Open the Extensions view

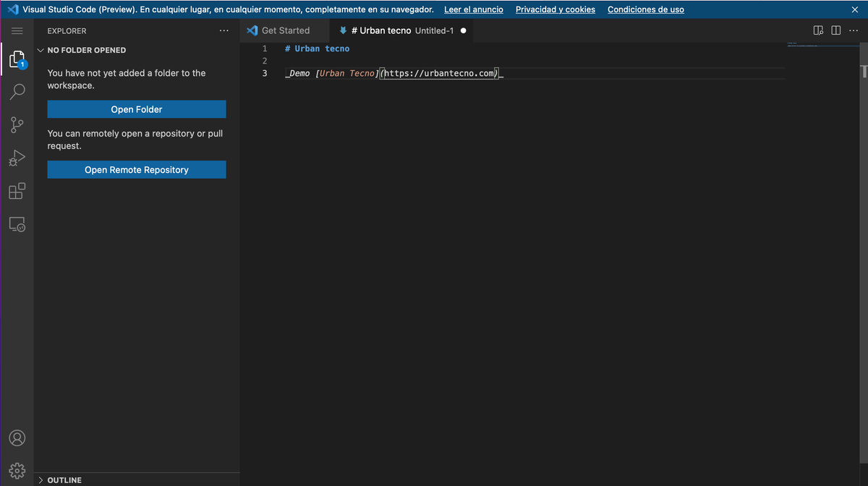pos(17,191)
